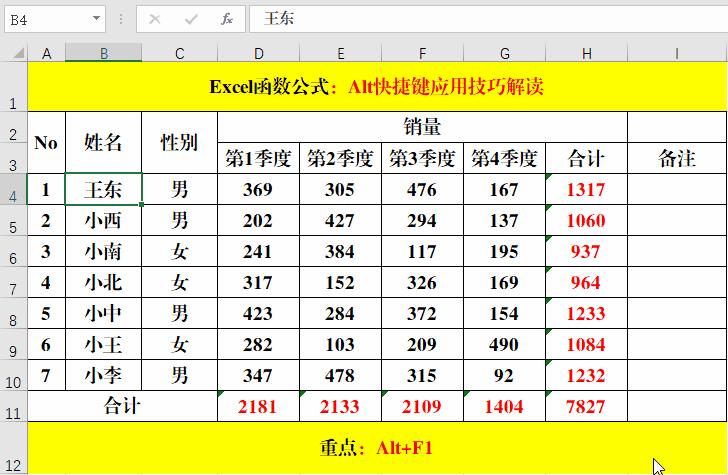728x475 pixels.
Task: Click the 性别 header cell
Action: tap(180, 143)
